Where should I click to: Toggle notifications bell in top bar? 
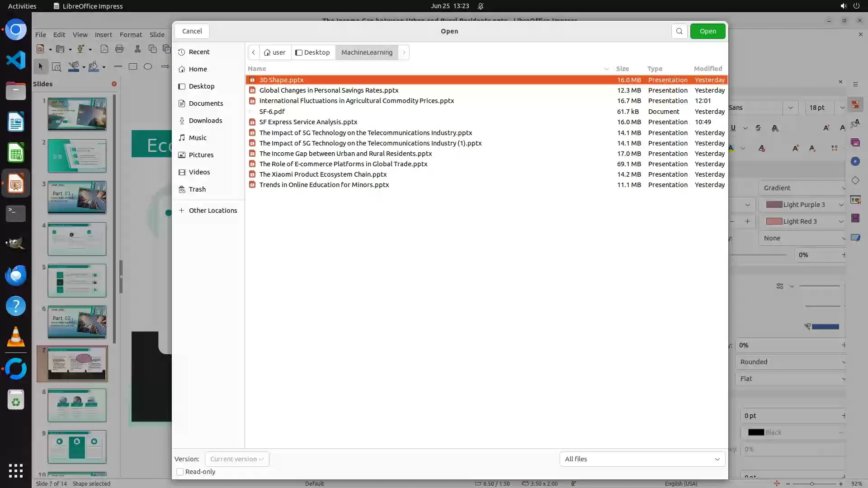point(481,6)
